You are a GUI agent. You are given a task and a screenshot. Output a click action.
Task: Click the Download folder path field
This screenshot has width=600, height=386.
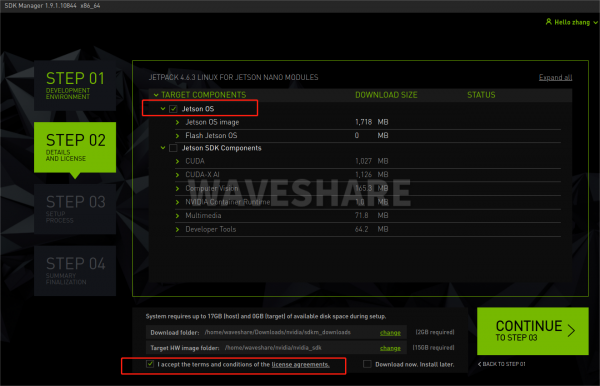277,332
